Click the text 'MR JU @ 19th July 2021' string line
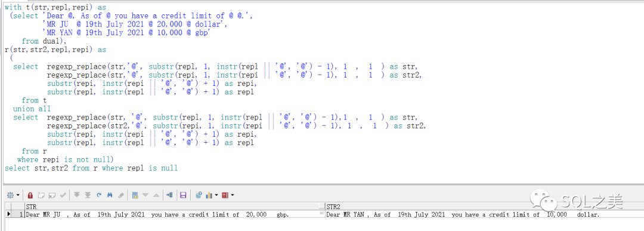Viewport: 644px width, 231px height. (x=135, y=24)
